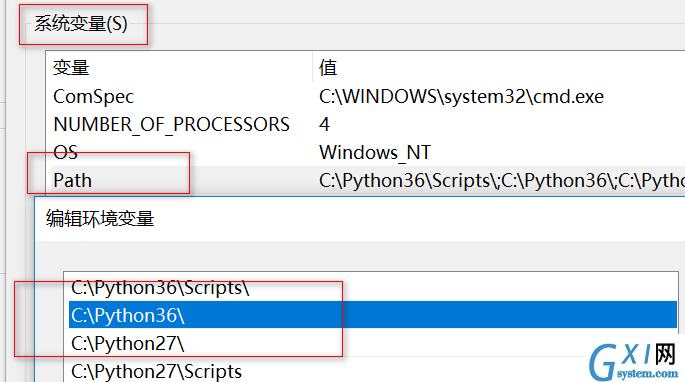Screen dimensions: 685x382
Task: Click the processor count value 4
Action: (x=324, y=125)
